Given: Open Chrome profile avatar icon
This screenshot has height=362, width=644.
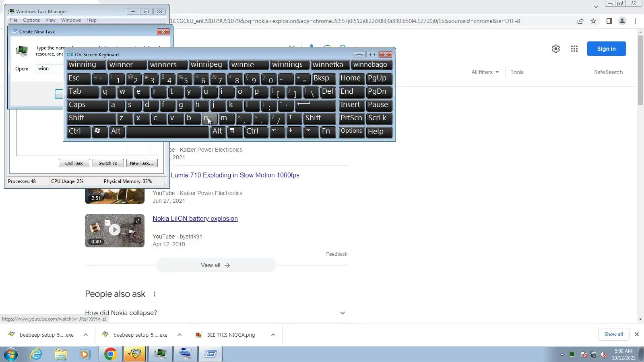Looking at the screenshot, I should pos(622,21).
